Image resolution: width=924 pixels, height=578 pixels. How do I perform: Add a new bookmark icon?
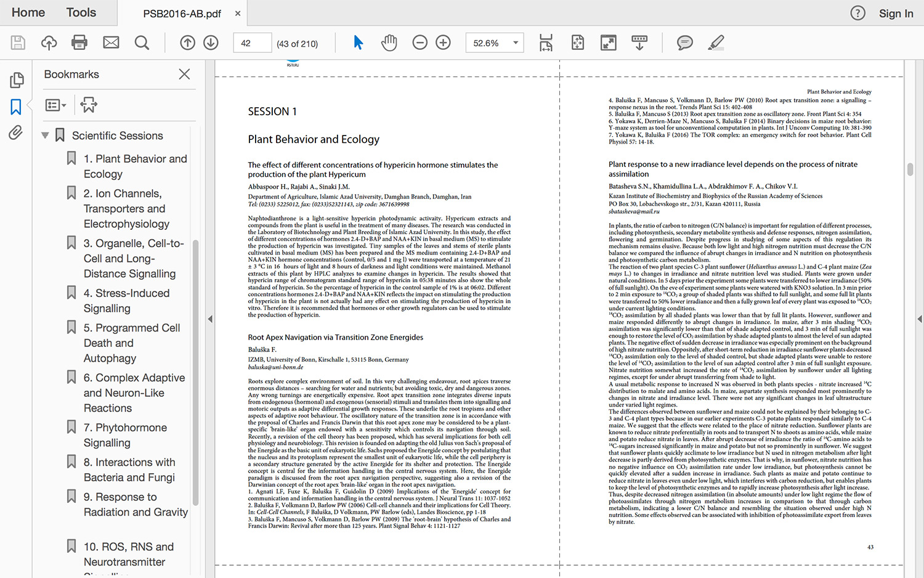[89, 105]
